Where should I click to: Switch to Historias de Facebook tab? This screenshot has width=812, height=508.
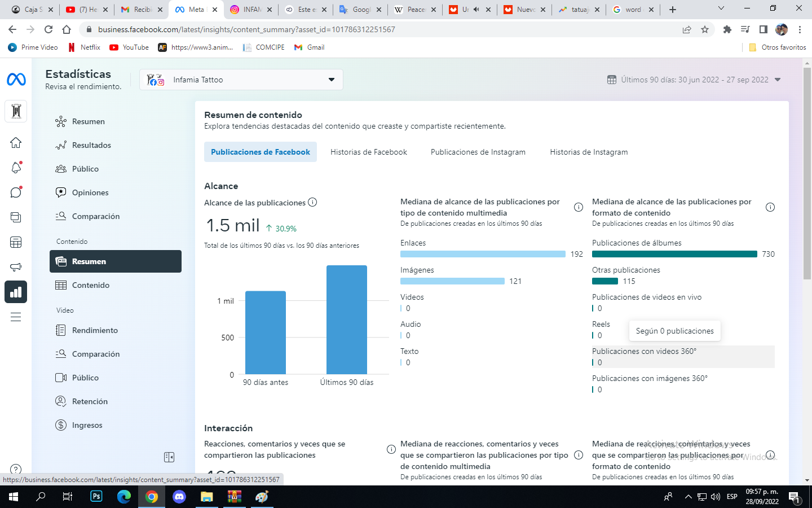click(x=369, y=152)
